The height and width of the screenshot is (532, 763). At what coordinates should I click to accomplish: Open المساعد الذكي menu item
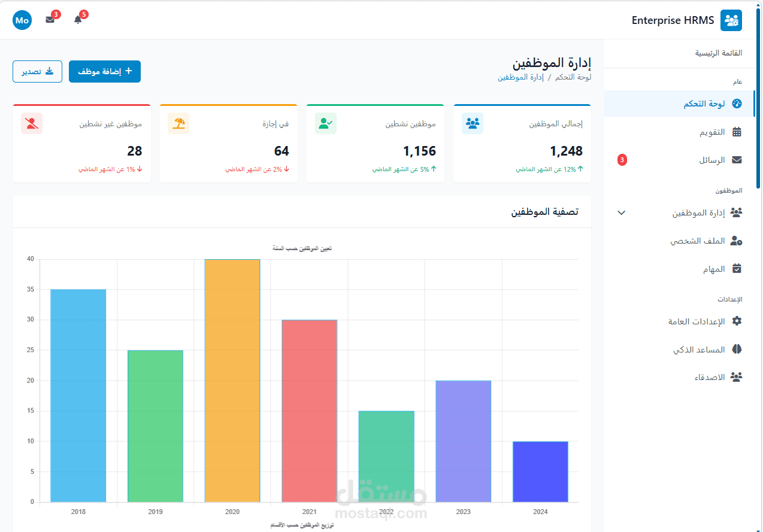point(680,349)
